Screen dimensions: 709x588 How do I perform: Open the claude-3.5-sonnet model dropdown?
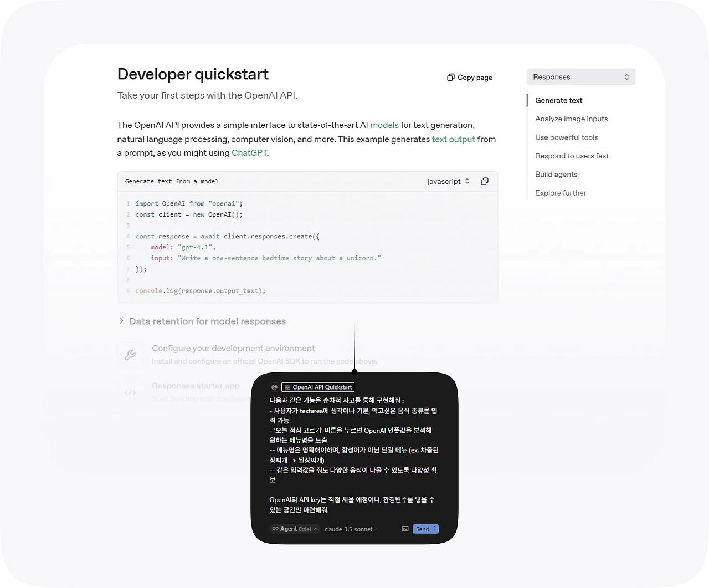[x=350, y=529]
